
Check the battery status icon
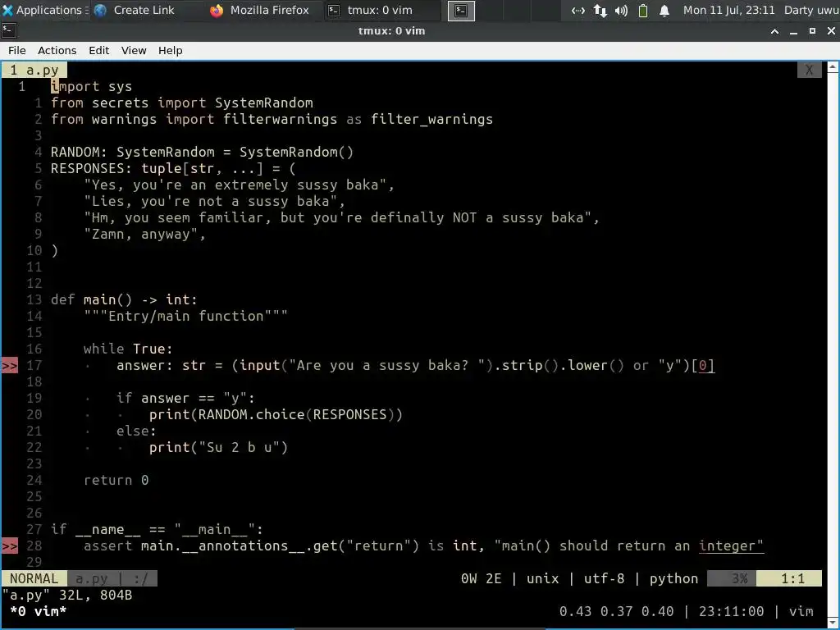tap(643, 11)
